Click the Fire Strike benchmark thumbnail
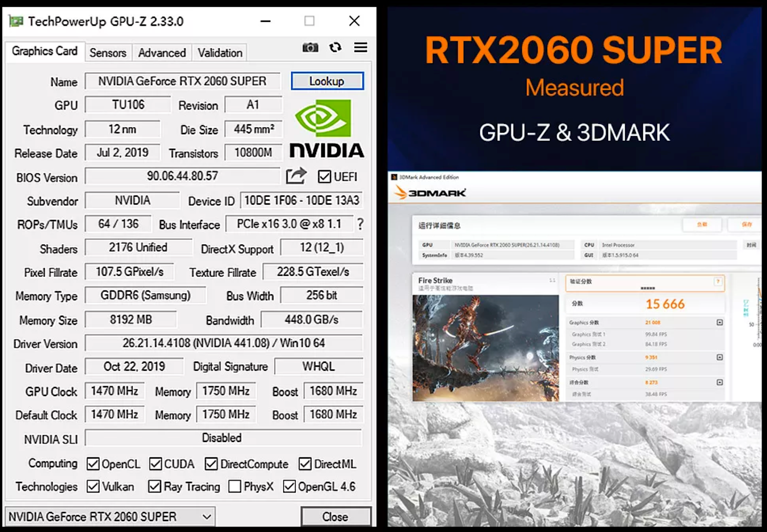 pyautogui.click(x=485, y=347)
